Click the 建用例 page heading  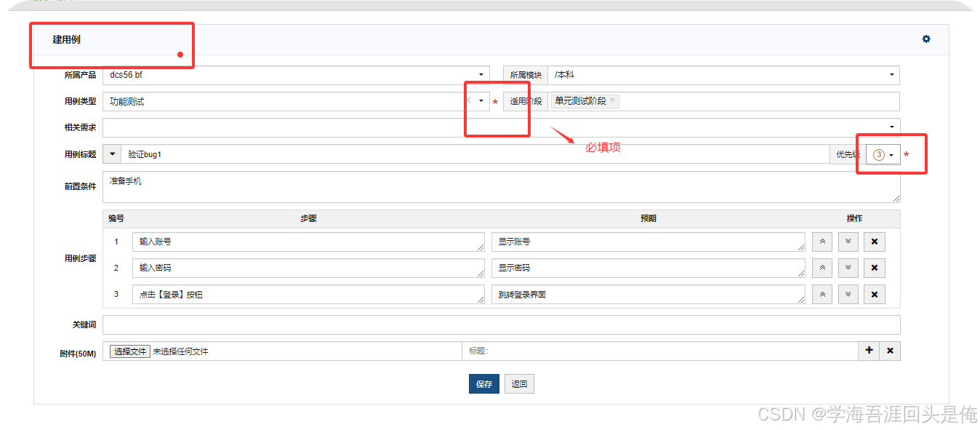[x=66, y=39]
